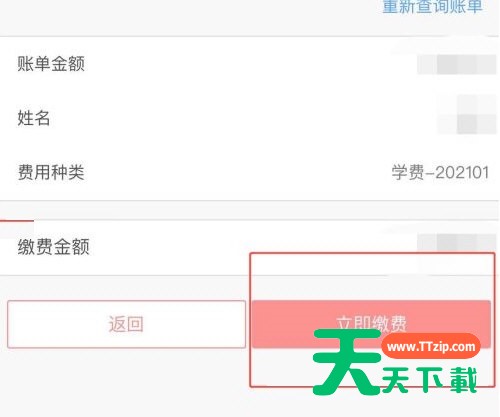Select the 缴费金额 label
Viewport: 500px width, 417px height.
click(x=54, y=247)
